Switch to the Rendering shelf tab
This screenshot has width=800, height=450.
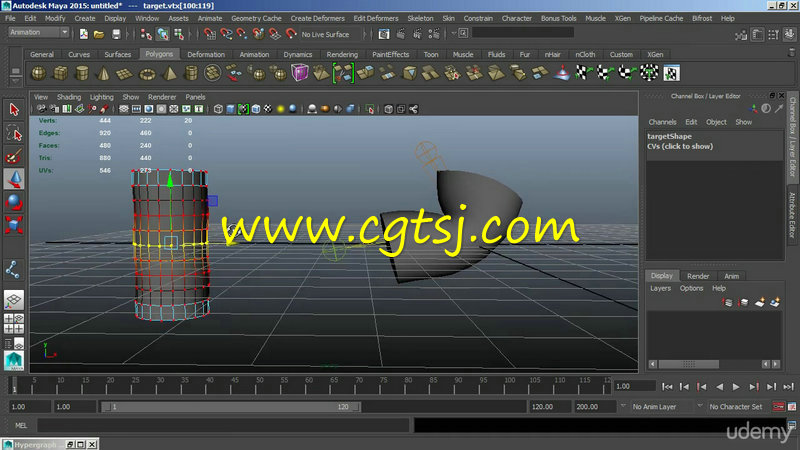[342, 55]
